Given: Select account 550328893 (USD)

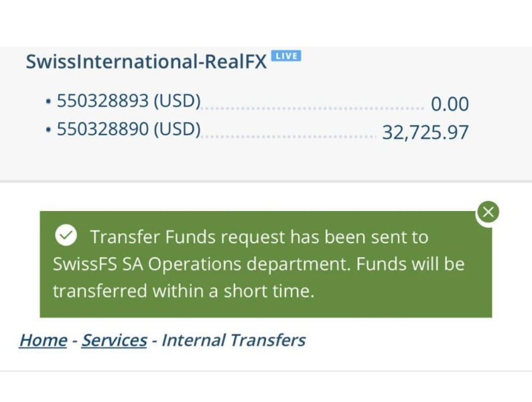Looking at the screenshot, I should tap(129, 102).
